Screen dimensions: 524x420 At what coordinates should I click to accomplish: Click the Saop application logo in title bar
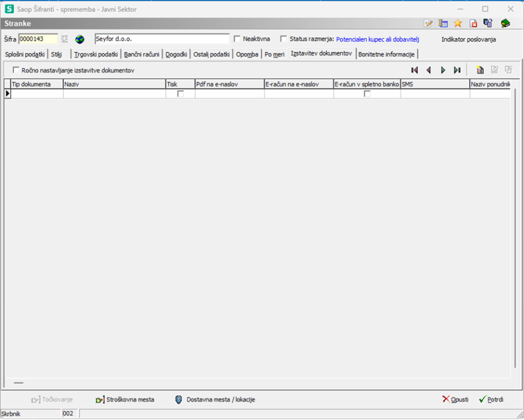click(x=9, y=9)
